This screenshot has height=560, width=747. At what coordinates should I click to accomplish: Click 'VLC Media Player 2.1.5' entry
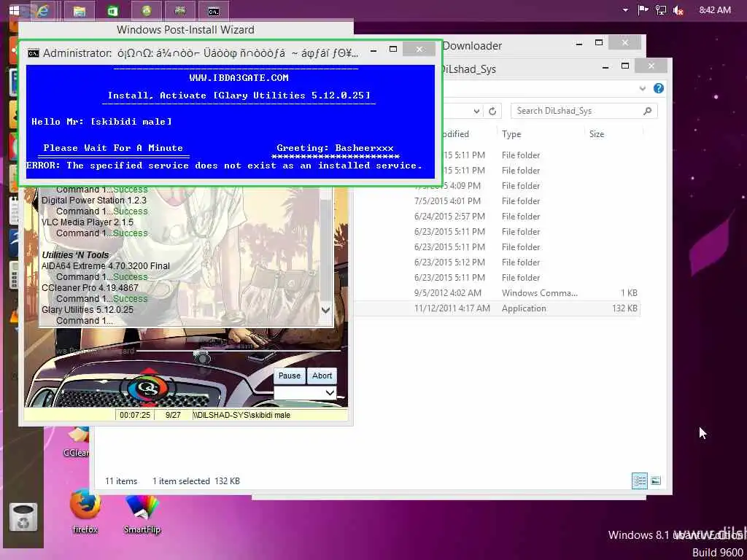point(88,222)
